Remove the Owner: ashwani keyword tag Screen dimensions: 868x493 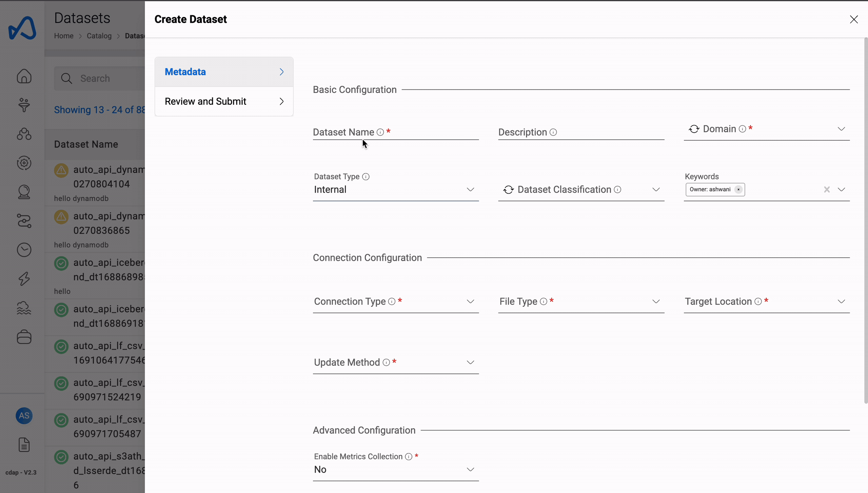(738, 189)
